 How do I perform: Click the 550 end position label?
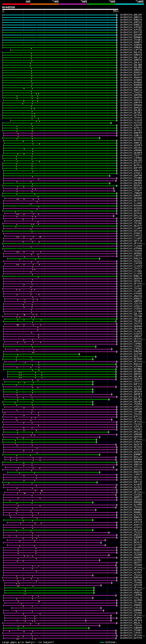click(115, 11)
